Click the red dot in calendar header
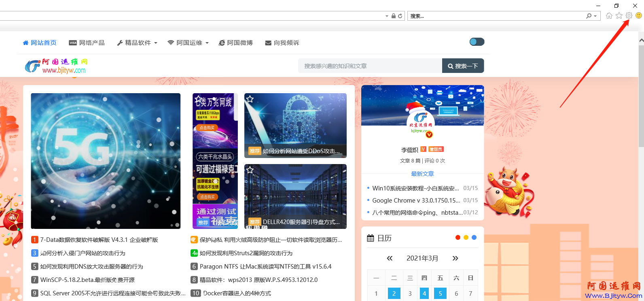This screenshot has height=301, width=644. pyautogui.click(x=458, y=237)
